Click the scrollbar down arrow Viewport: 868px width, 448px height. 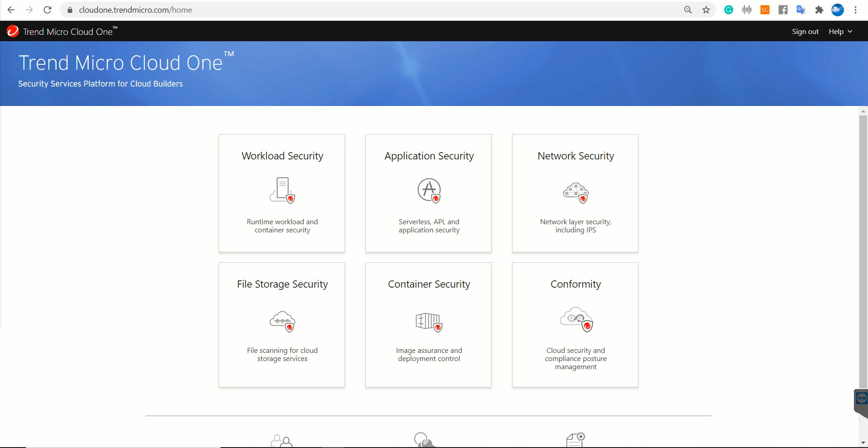(x=863, y=443)
